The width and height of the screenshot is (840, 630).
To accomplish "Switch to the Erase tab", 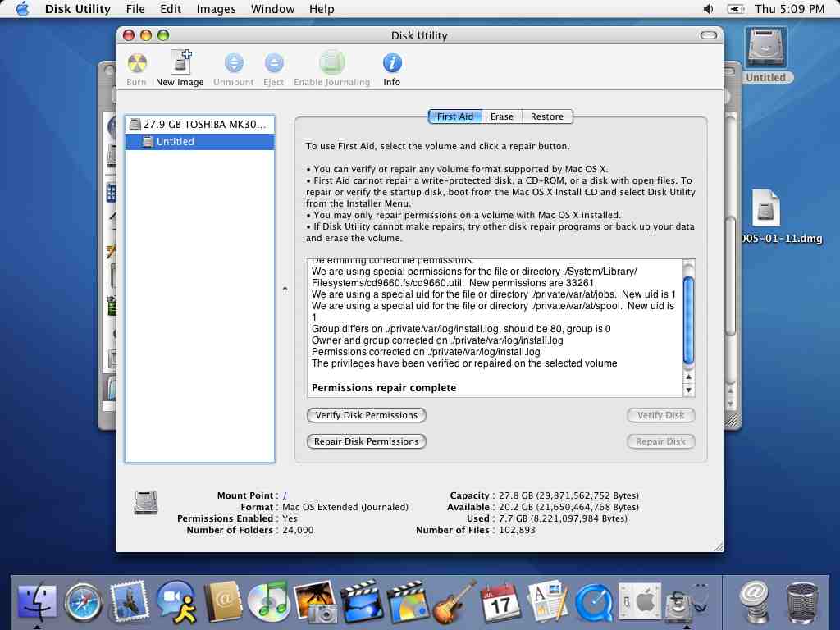I will tap(502, 116).
